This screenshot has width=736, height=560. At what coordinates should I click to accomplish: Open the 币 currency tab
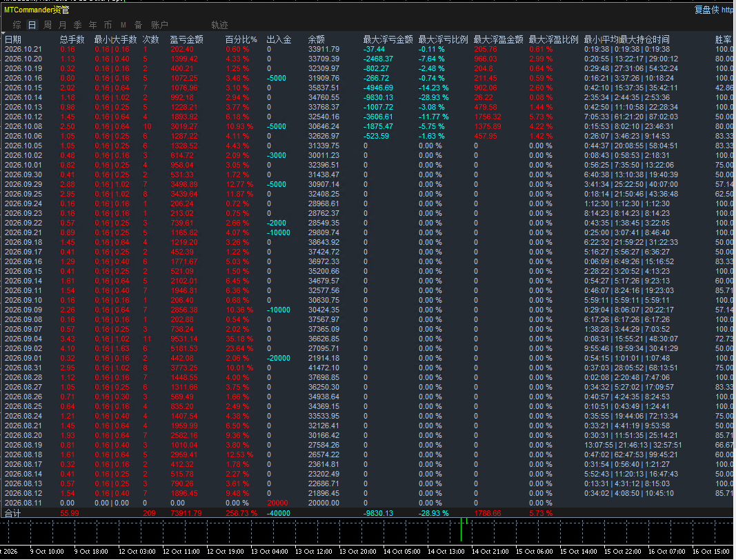coord(108,25)
